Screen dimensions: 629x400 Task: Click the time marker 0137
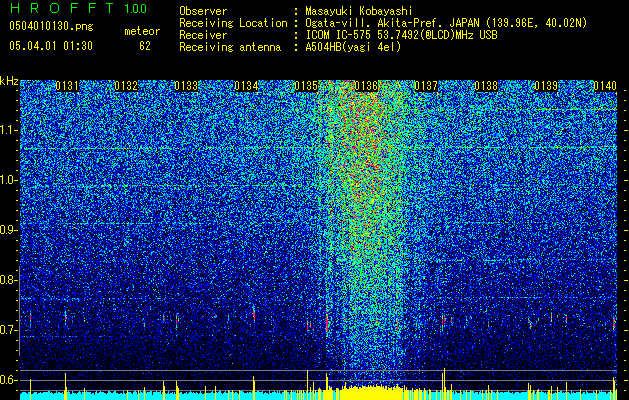click(426, 86)
